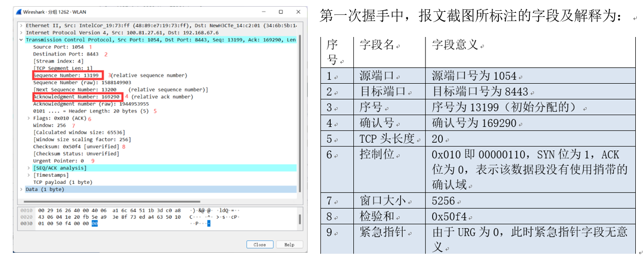
Task: Click the 确认号为 169290 cell
Action: [x=530, y=123]
